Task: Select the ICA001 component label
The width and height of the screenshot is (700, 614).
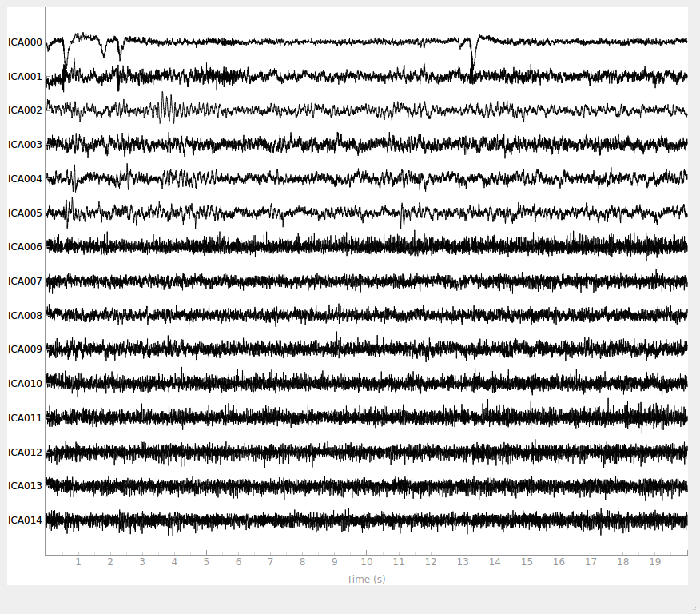Action: [25, 77]
